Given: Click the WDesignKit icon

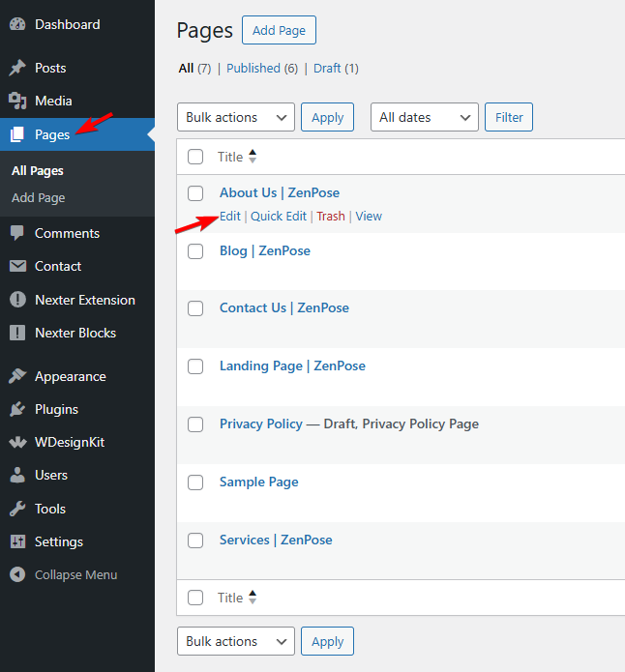Looking at the screenshot, I should (17, 442).
